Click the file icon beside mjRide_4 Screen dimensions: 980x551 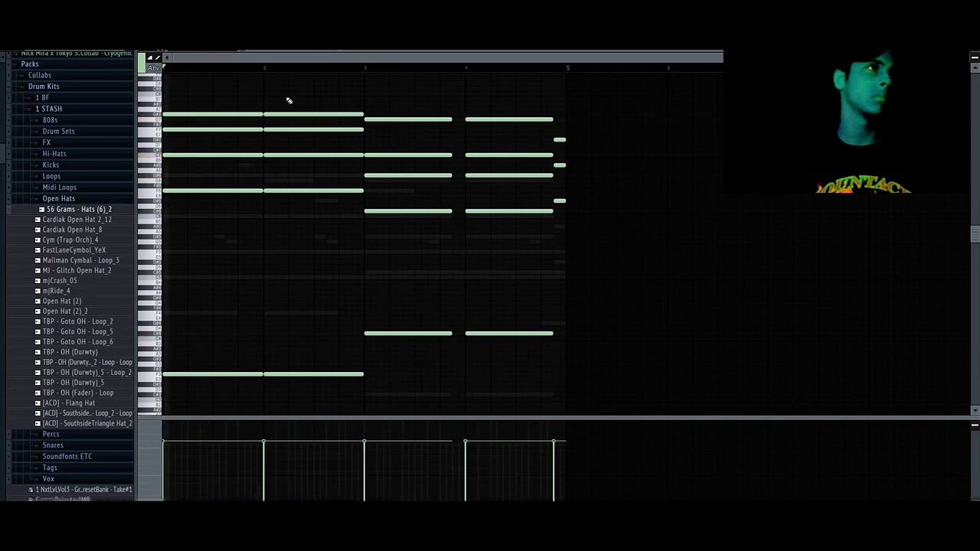pyautogui.click(x=38, y=291)
